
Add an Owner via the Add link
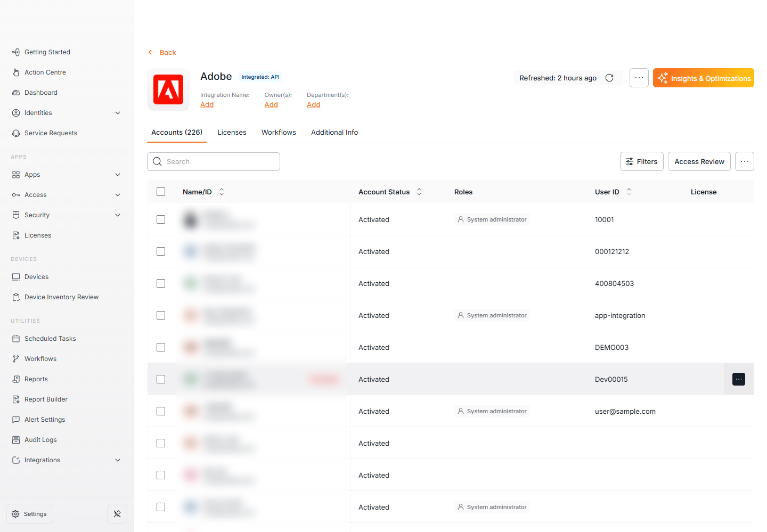pos(271,104)
